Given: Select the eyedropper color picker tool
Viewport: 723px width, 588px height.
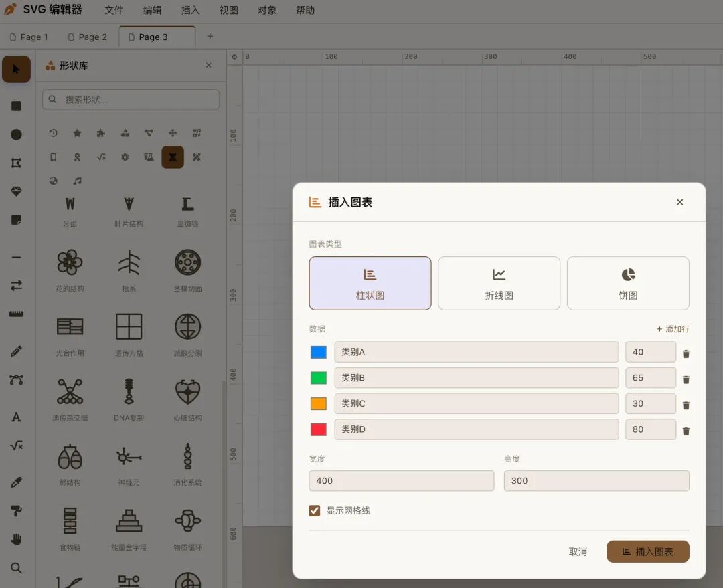Looking at the screenshot, I should 16,482.
